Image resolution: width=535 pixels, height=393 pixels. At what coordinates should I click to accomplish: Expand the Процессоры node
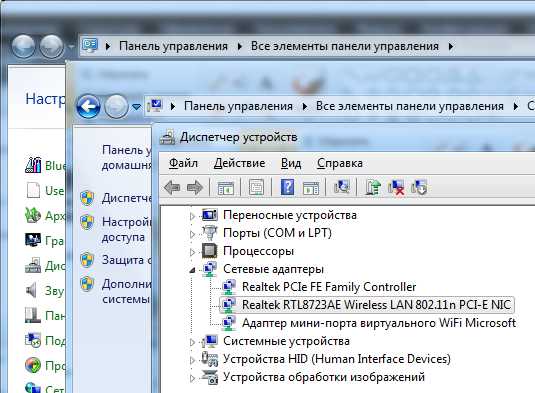pos(192,252)
